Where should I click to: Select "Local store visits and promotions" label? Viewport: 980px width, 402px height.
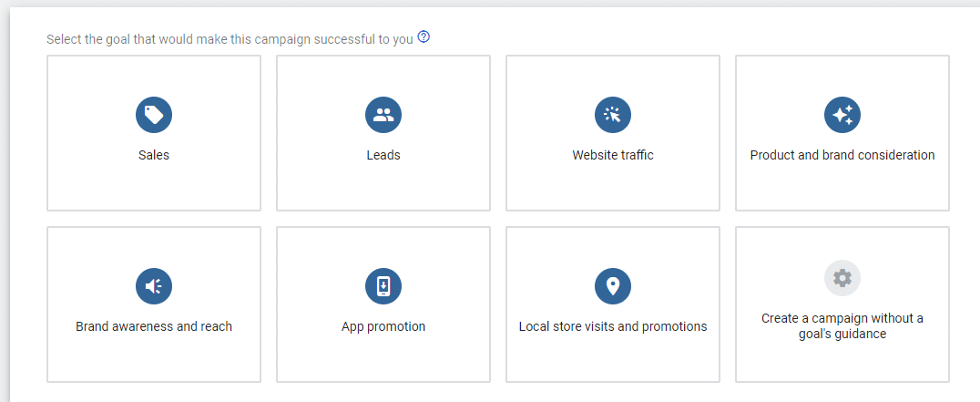pyautogui.click(x=613, y=326)
